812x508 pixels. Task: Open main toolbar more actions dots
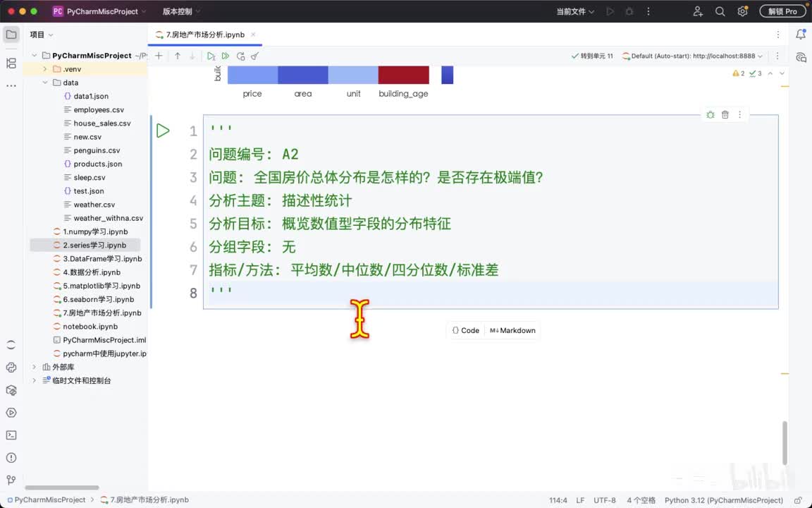click(648, 11)
